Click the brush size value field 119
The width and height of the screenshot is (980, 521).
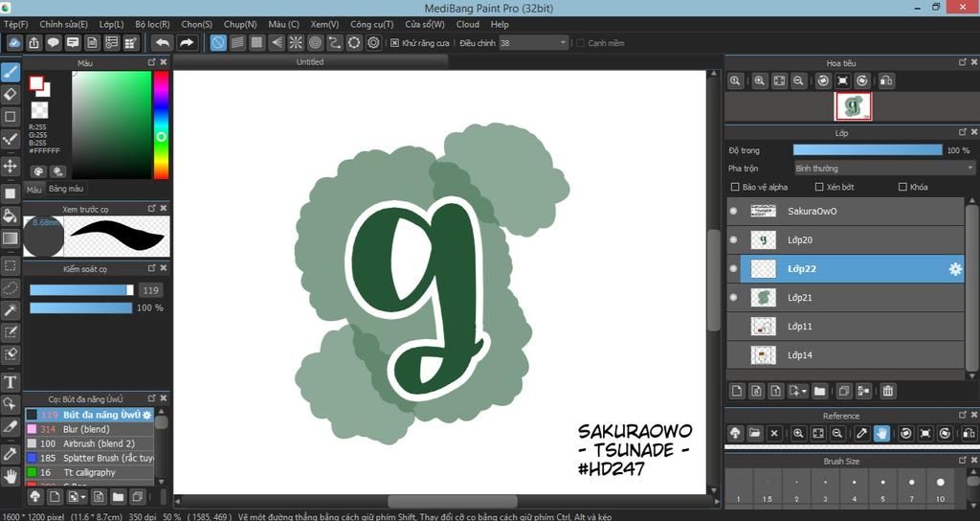coord(150,290)
